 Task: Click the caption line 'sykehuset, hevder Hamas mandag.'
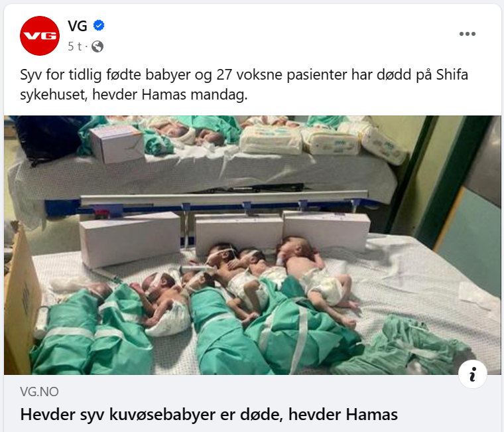pyautogui.click(x=134, y=95)
